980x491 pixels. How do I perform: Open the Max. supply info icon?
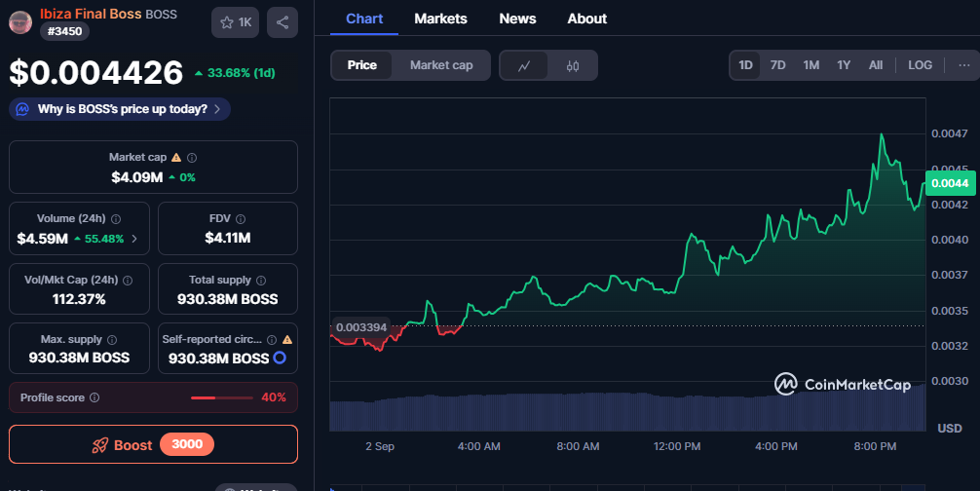tap(112, 340)
